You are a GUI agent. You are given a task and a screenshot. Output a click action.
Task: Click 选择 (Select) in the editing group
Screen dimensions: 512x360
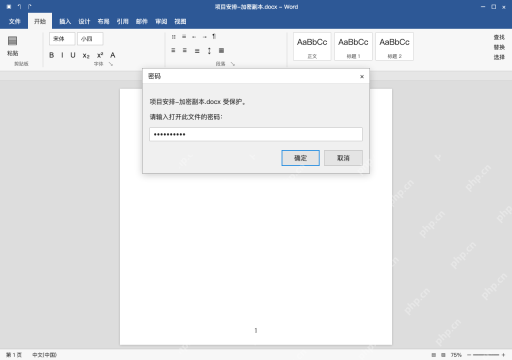click(499, 57)
